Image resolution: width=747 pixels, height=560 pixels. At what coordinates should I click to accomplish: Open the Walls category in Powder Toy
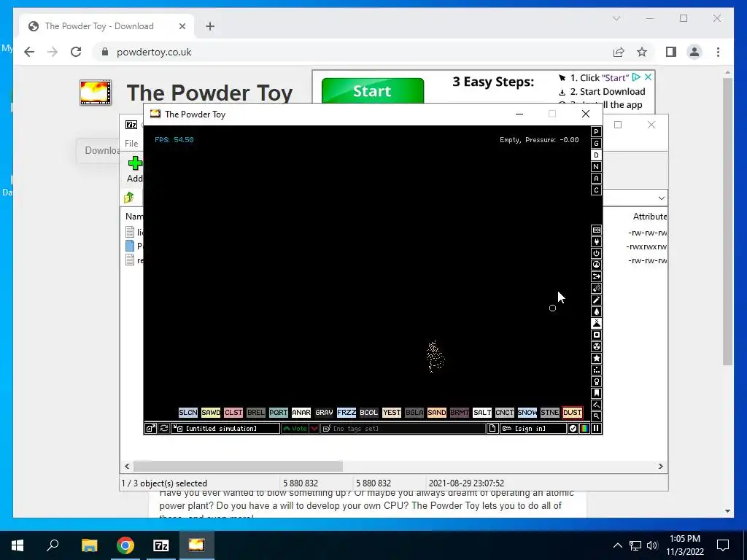coord(596,230)
